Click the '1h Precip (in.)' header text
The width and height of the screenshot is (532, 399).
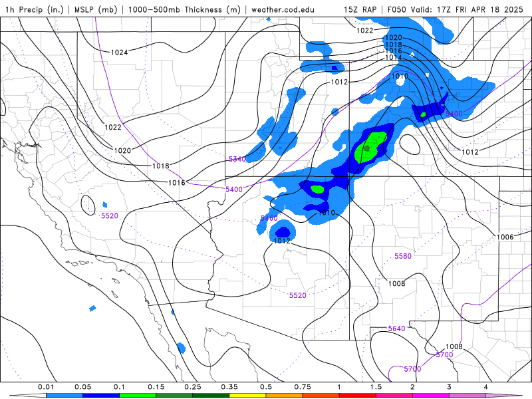[x=35, y=9]
